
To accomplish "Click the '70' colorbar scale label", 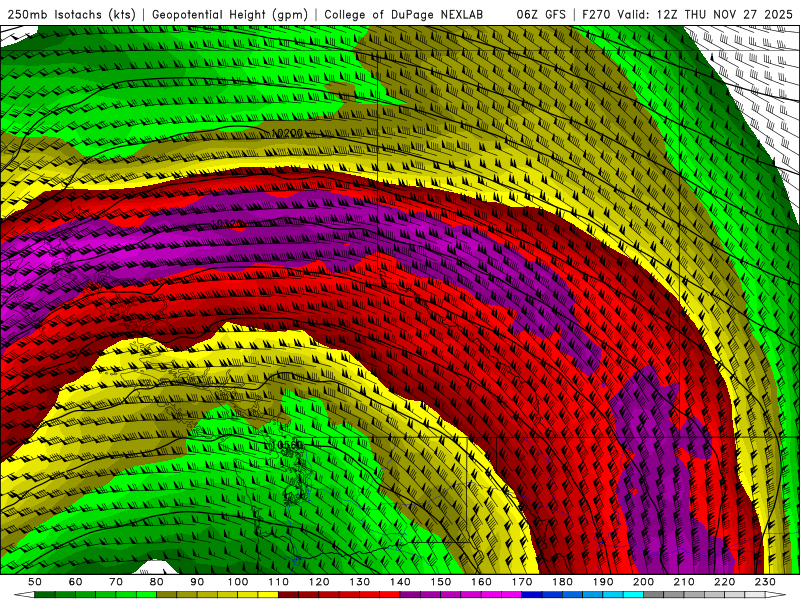I will pos(116,582).
